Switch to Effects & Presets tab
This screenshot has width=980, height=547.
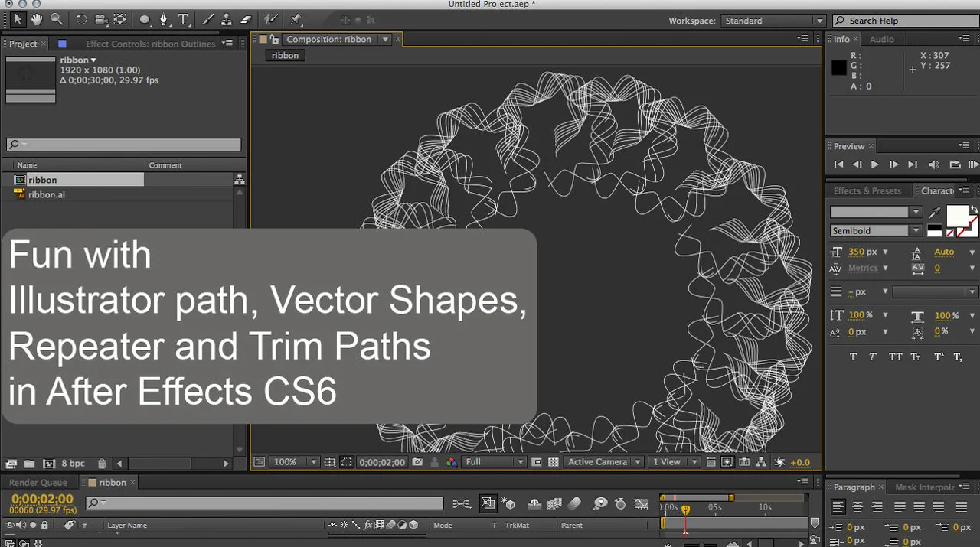[867, 190]
